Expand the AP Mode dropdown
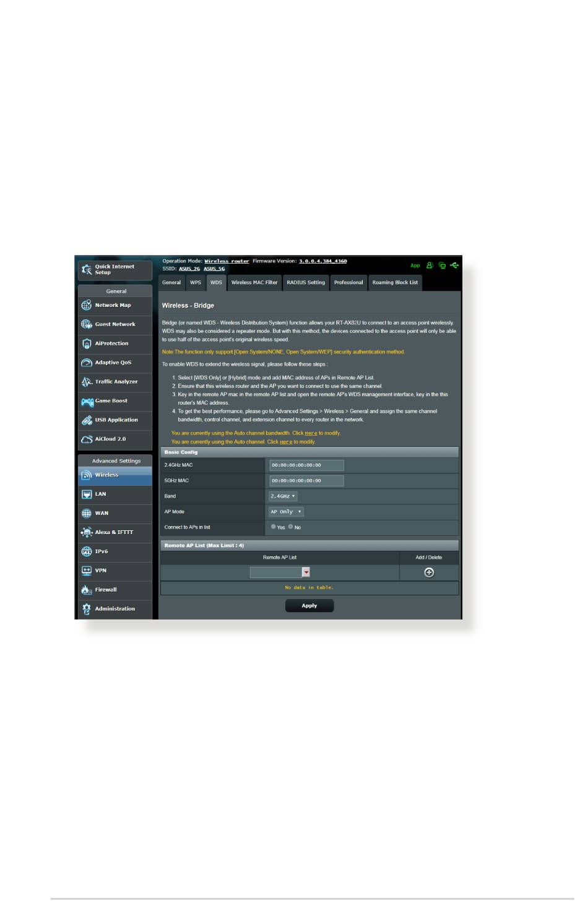The height and width of the screenshot is (919, 588). 286,512
